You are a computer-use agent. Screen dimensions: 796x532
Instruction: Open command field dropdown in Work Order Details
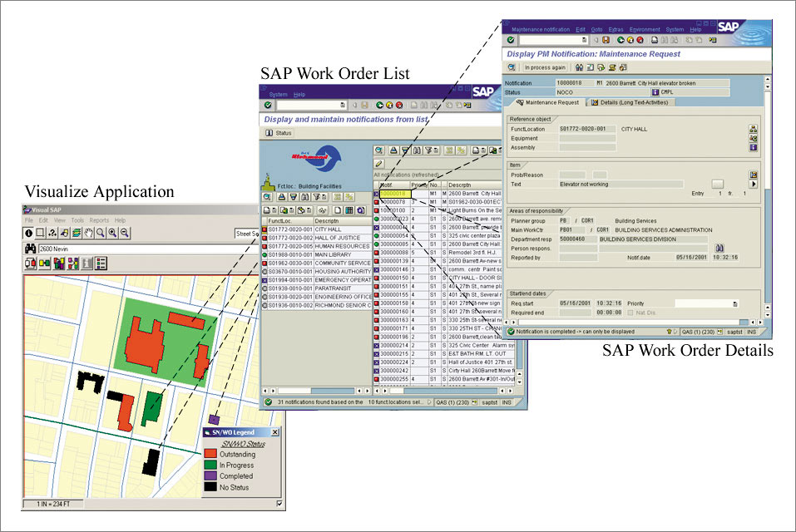click(584, 40)
